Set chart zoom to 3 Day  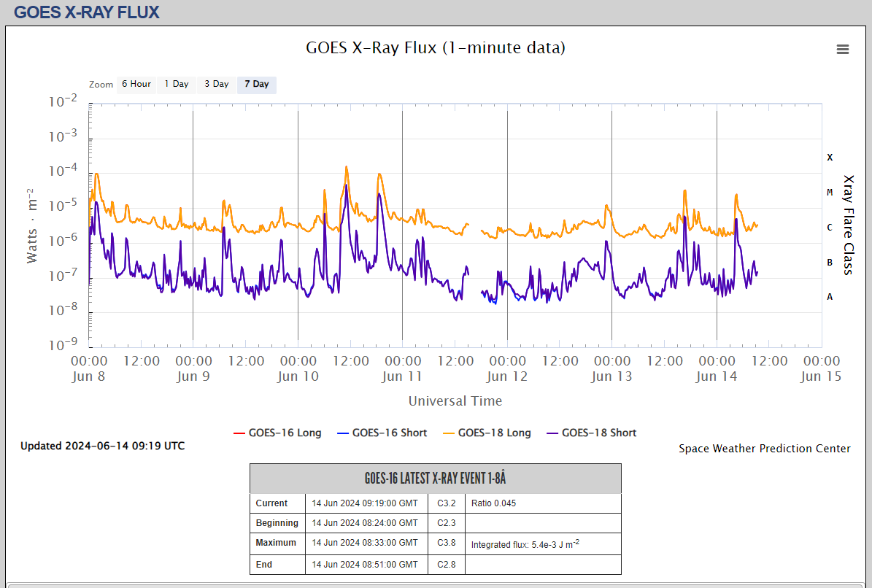(x=216, y=85)
